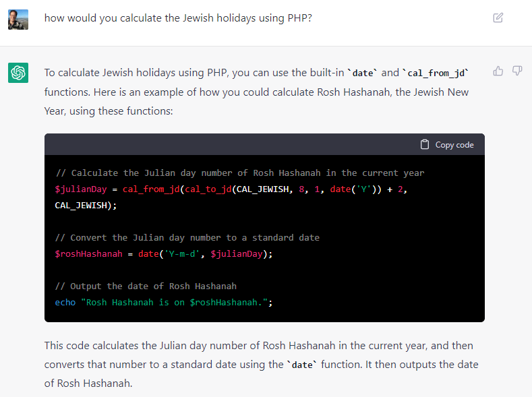This screenshot has height=397, width=532.
Task: Click the $julianDay variable assignment line
Action: pyautogui.click(x=231, y=189)
